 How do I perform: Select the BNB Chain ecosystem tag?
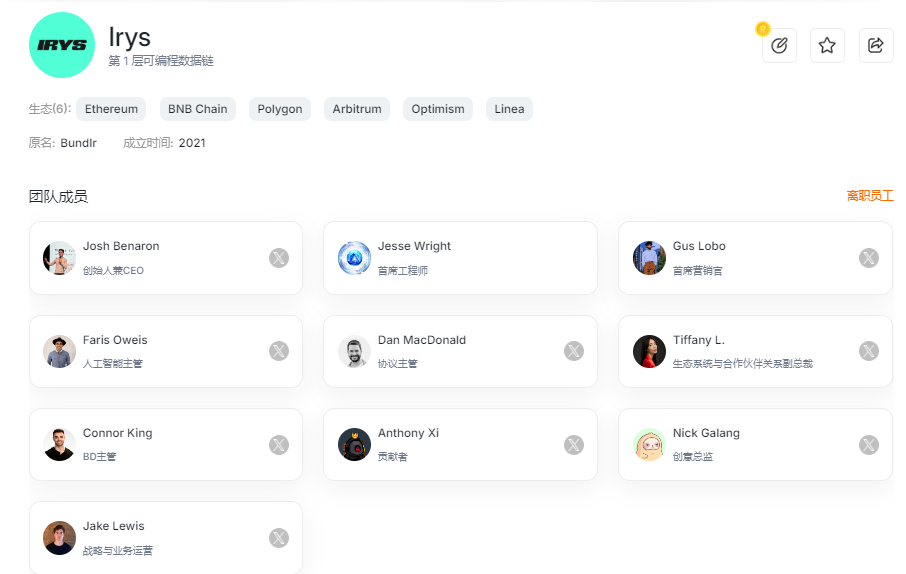tap(197, 109)
